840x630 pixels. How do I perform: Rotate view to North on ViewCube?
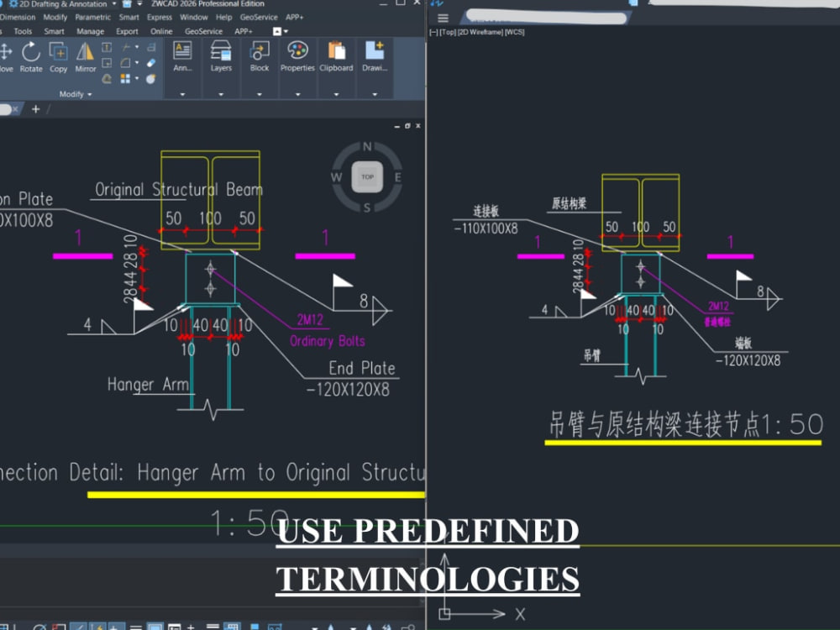(367, 147)
